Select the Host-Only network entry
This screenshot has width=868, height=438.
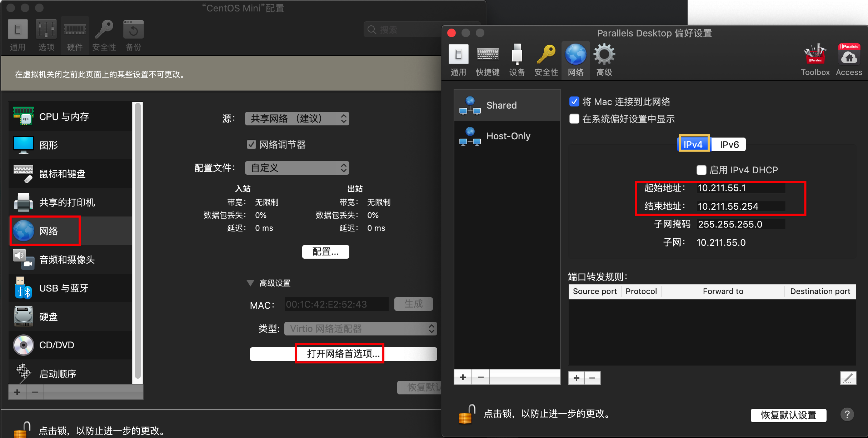507,136
